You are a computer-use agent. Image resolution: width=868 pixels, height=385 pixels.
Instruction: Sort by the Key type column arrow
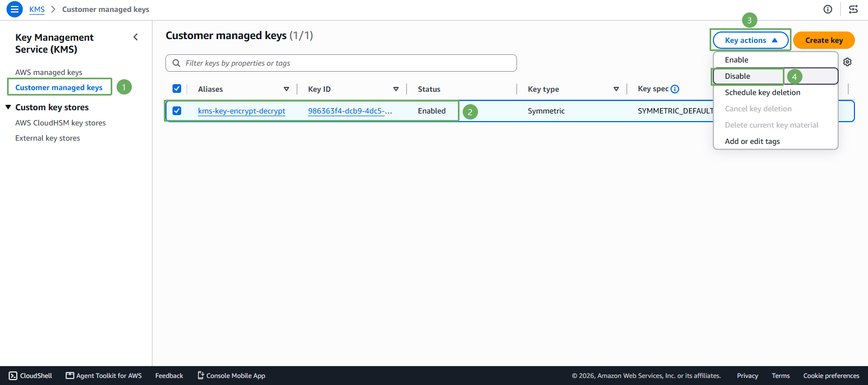616,89
